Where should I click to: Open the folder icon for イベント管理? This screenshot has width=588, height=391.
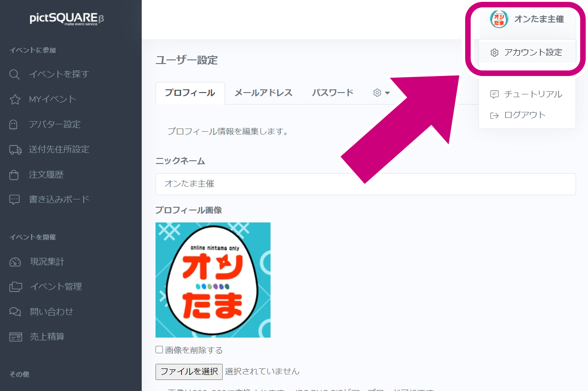click(15, 287)
